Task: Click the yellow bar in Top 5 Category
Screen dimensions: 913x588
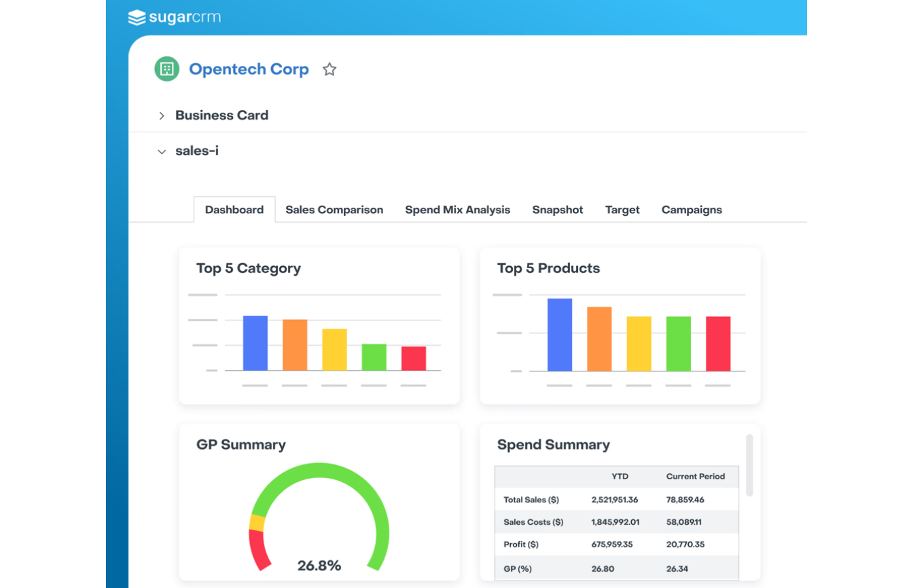Action: [334, 350]
